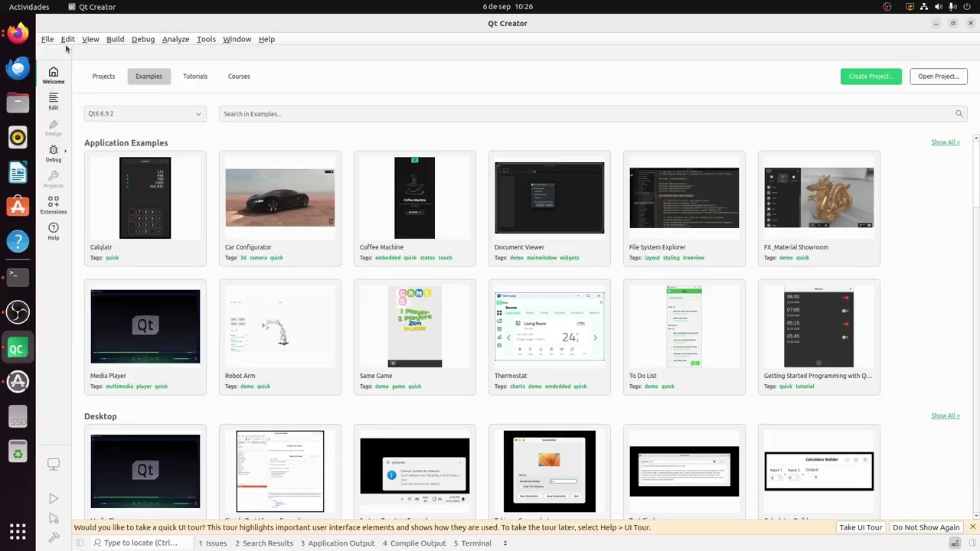Switch to the Tutorials tab
This screenshot has width=980, height=551.
coord(195,77)
